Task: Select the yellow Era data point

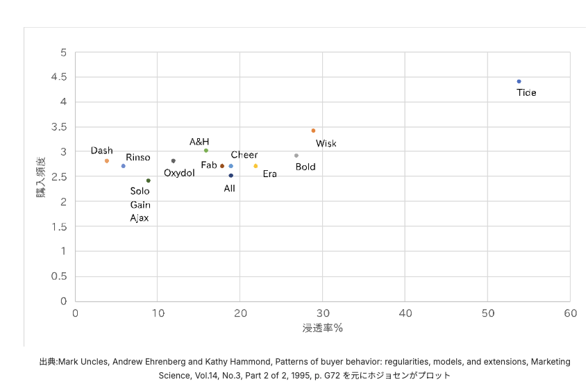Action: 255,166
